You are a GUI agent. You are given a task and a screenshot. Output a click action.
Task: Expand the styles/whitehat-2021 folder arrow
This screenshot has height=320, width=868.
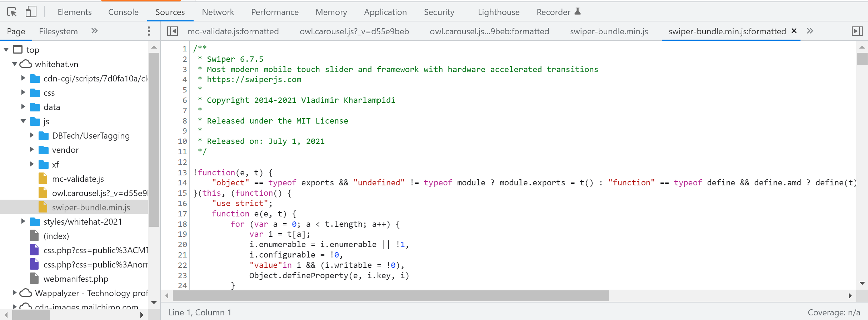click(x=23, y=221)
